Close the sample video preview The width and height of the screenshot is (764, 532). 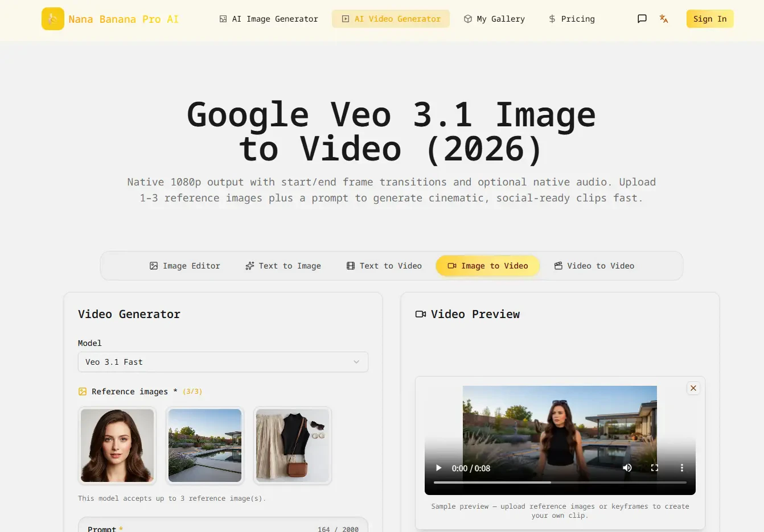(x=693, y=388)
